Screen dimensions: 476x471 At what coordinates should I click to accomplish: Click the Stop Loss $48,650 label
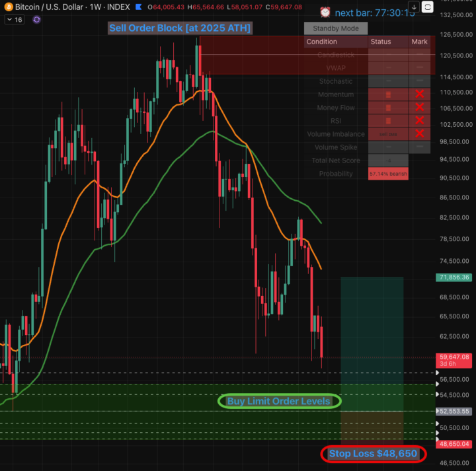(x=373, y=454)
